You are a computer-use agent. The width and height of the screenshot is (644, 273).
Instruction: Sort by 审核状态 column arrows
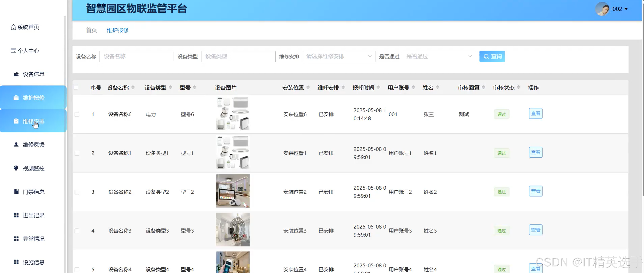[519, 88]
